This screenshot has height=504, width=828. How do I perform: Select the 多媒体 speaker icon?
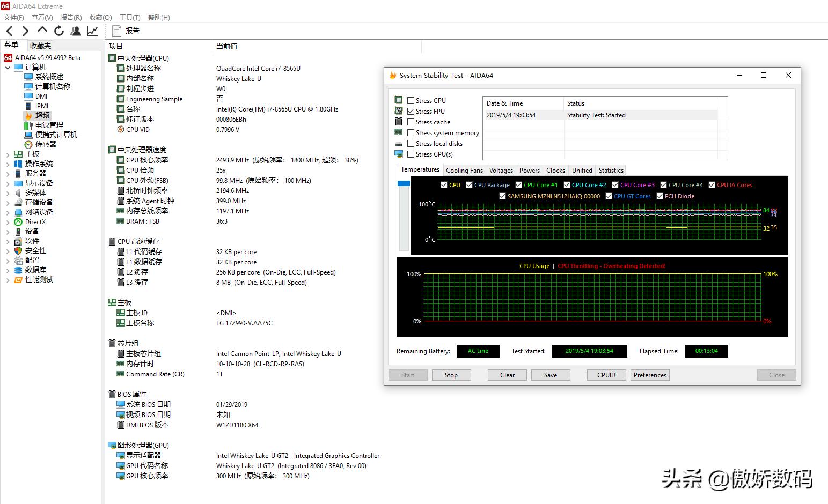click(x=18, y=192)
